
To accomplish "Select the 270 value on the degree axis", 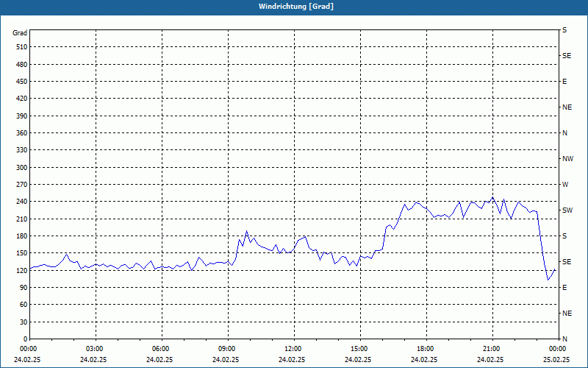I will coord(22,185).
